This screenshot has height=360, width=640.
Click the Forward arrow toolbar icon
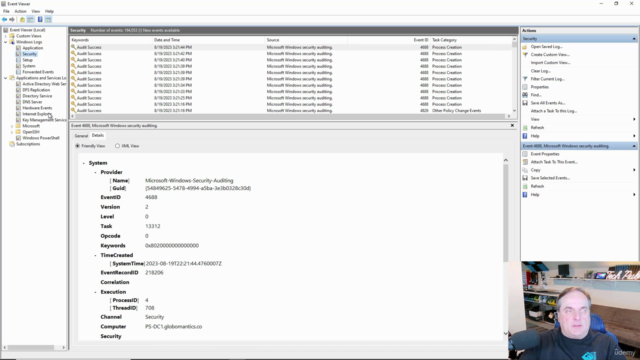click(x=12, y=20)
